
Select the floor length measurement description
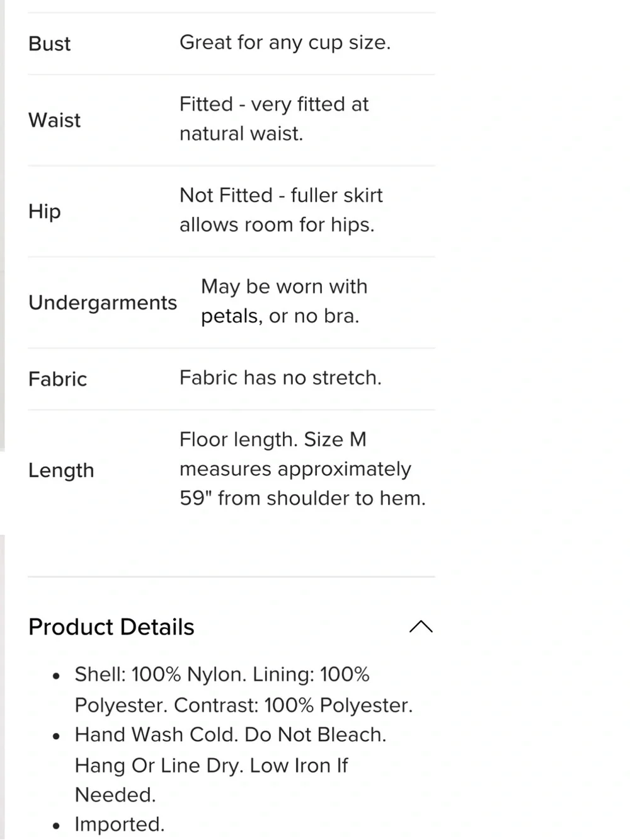point(302,469)
